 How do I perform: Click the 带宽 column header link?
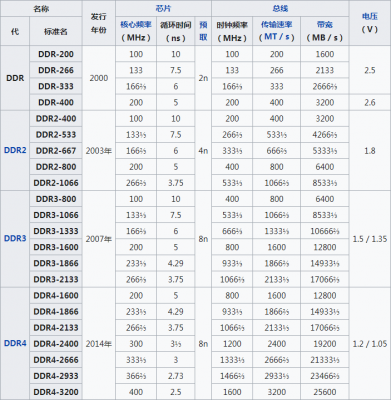click(x=325, y=25)
